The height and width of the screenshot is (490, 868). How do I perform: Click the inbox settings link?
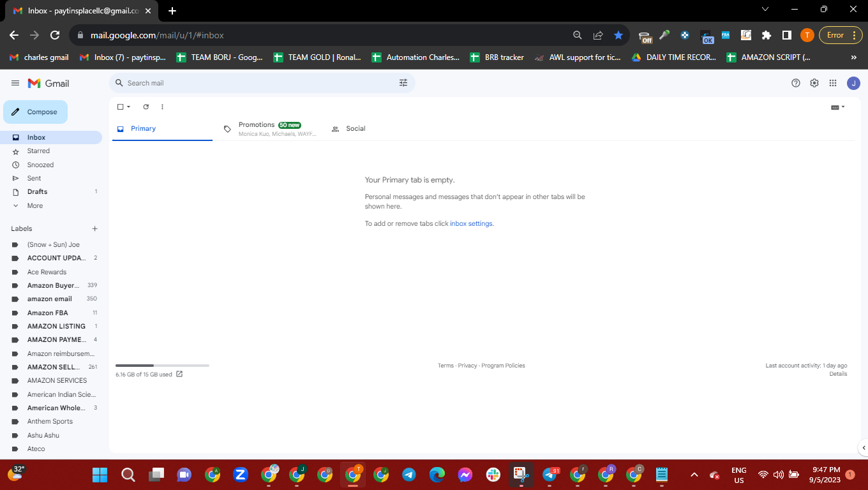coord(471,224)
